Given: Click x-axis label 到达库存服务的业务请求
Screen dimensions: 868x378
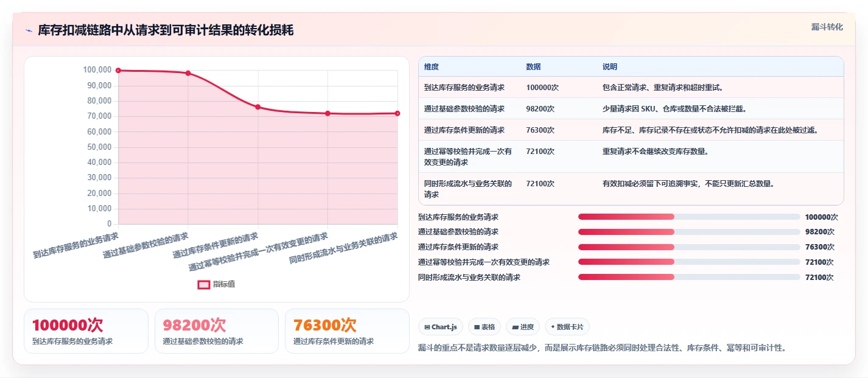Looking at the screenshot, I should click(x=75, y=245).
